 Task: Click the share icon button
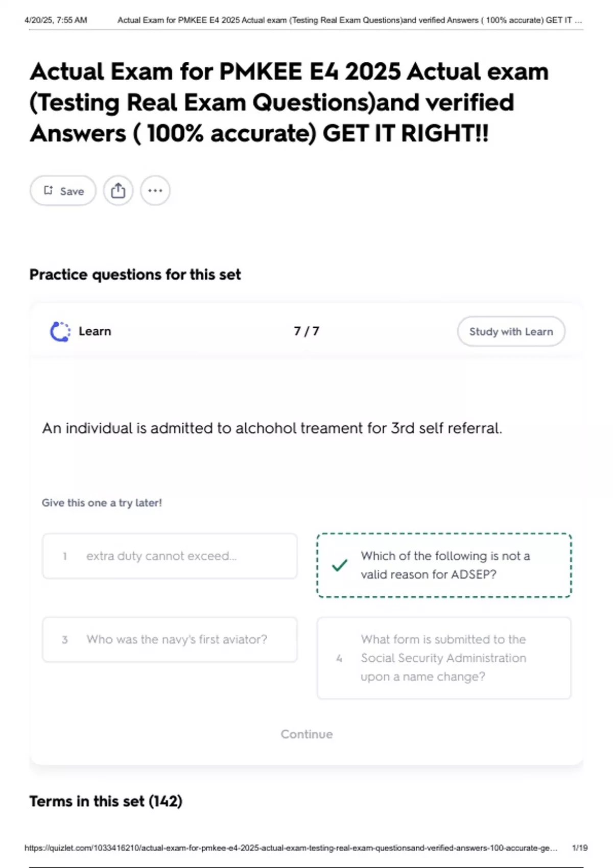[x=118, y=190]
